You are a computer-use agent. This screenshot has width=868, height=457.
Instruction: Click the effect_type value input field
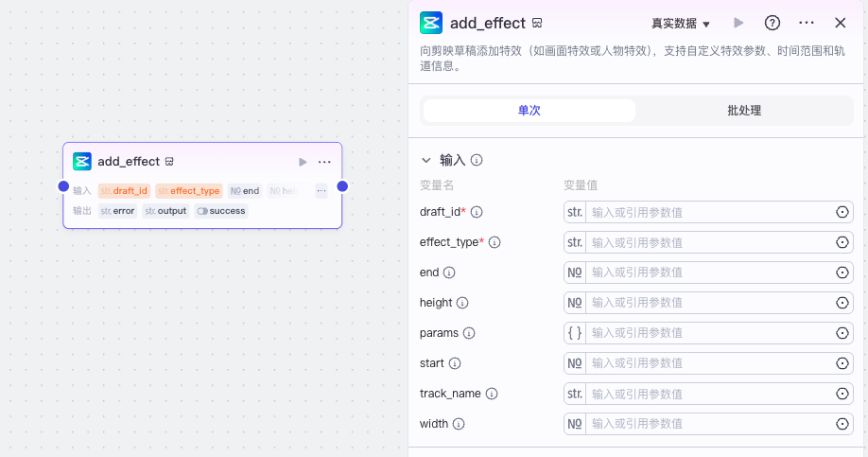[710, 242]
